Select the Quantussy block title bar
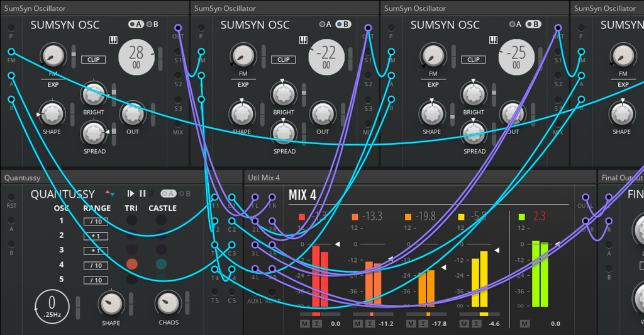 (x=121, y=178)
